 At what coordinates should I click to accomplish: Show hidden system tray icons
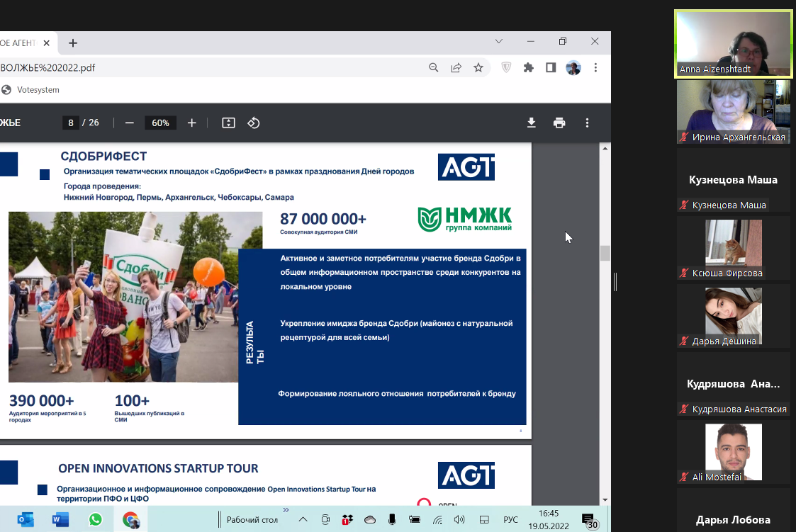(303, 519)
